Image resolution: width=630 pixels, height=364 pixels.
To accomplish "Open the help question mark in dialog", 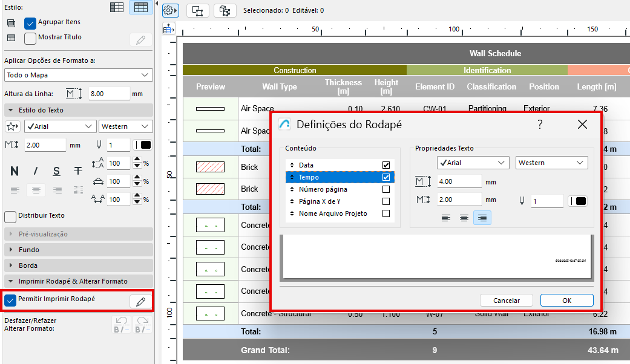I will (540, 125).
